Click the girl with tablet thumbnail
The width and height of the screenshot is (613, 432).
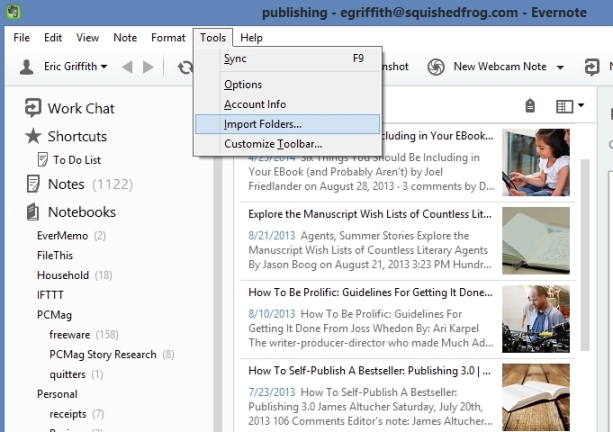coord(536,162)
